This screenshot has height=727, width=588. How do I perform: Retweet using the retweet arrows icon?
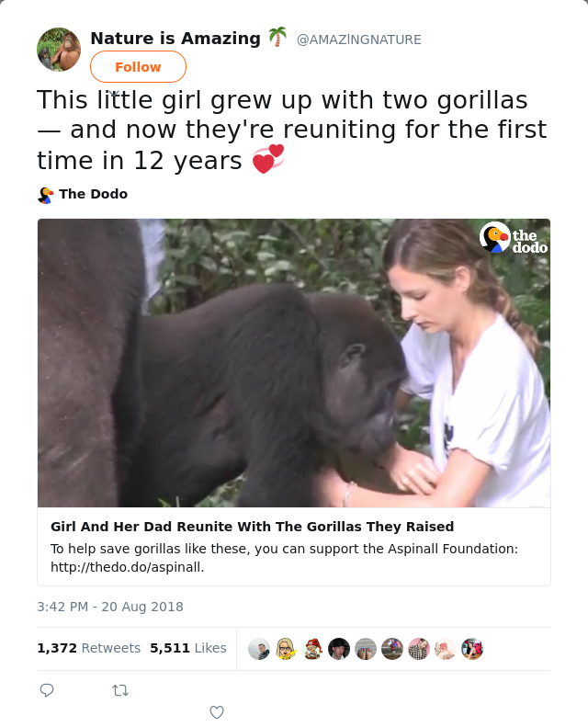tap(119, 690)
